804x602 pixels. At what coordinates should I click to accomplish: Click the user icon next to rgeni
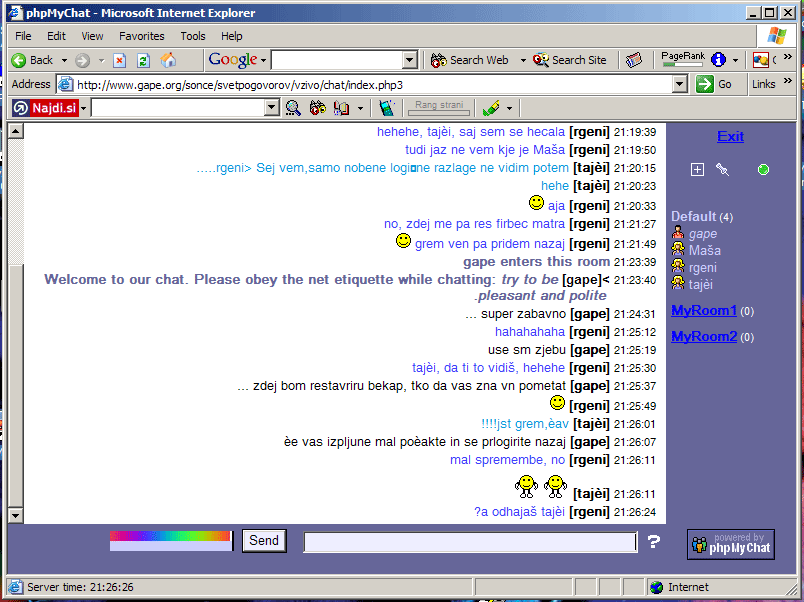point(678,267)
